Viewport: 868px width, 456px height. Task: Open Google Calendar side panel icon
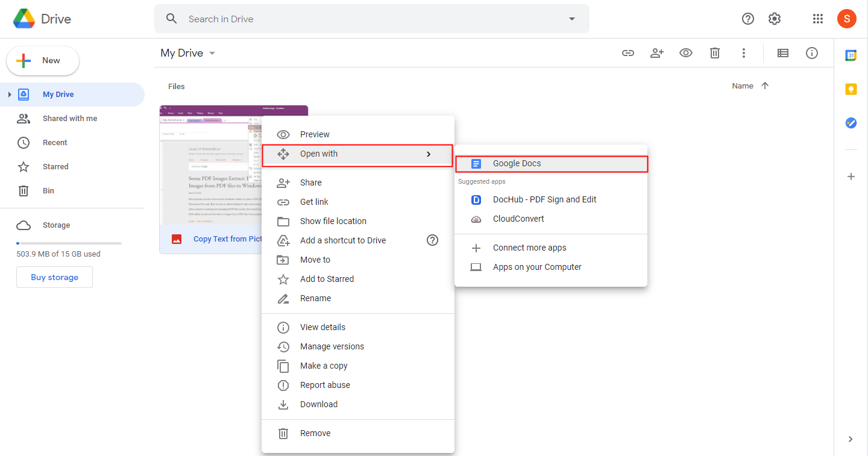point(851,55)
